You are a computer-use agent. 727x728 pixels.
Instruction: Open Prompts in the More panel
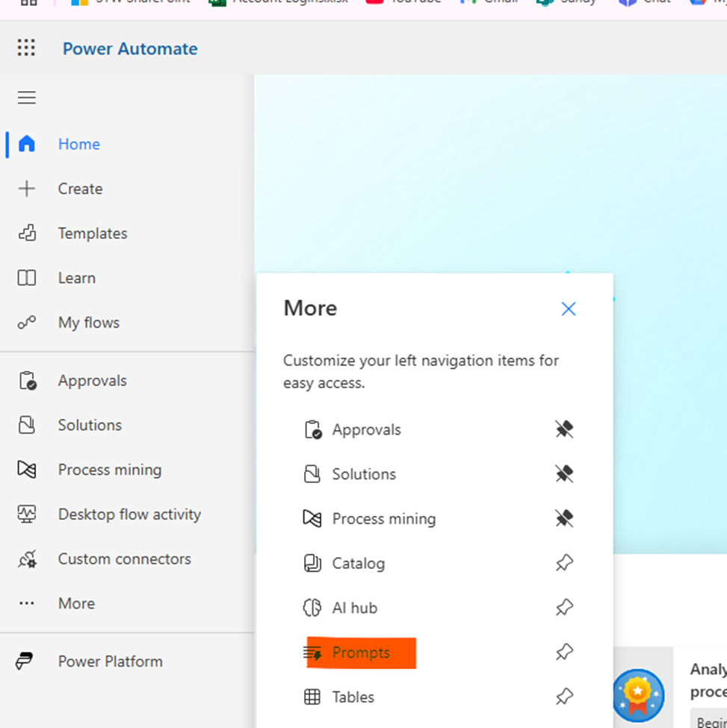pyautogui.click(x=361, y=653)
